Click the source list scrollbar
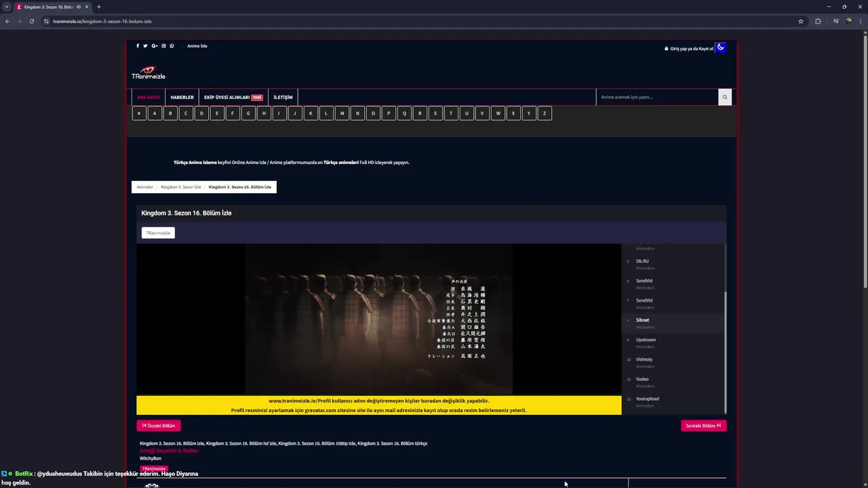The image size is (868, 488). coord(725,352)
